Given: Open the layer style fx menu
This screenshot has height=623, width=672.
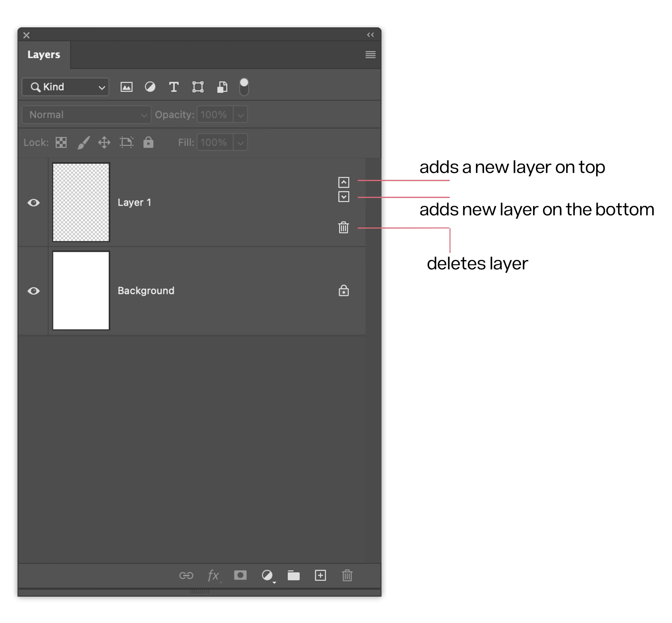Looking at the screenshot, I should click(213, 575).
